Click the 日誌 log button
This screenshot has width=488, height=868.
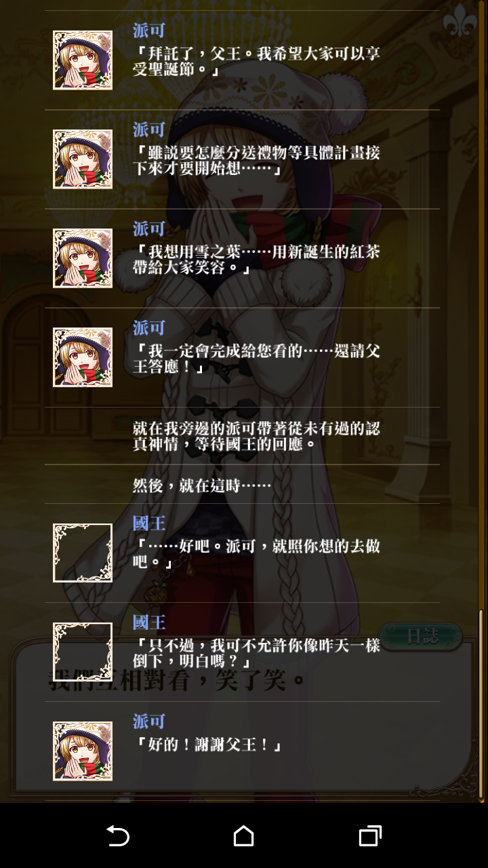coord(421,636)
